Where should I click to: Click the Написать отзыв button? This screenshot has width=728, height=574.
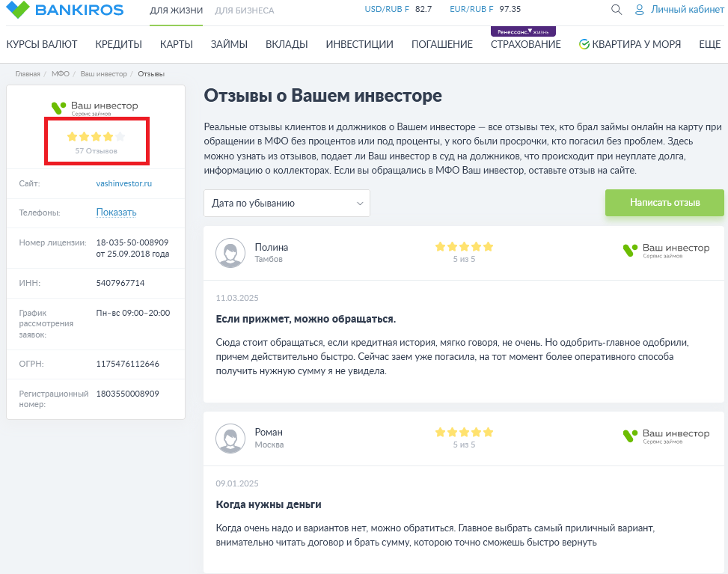(664, 203)
